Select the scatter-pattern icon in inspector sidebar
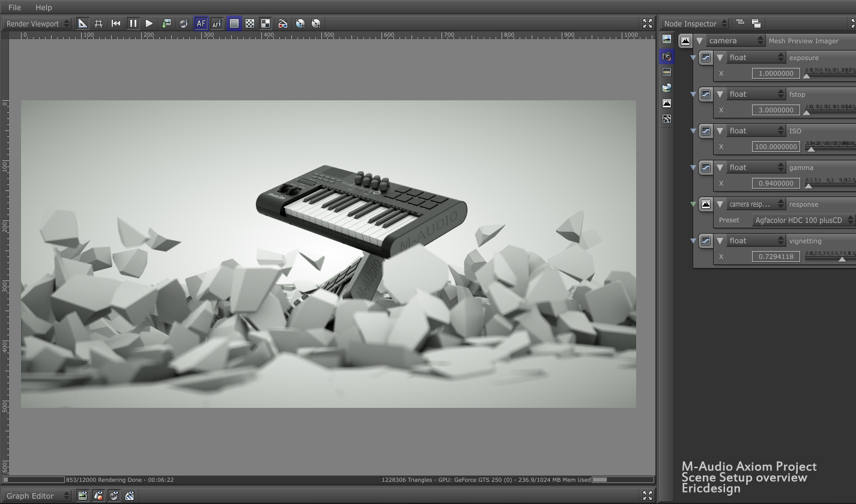This screenshot has height=504, width=856. (x=667, y=119)
